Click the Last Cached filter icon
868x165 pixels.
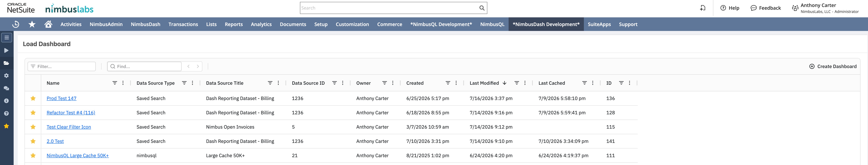[x=585, y=83]
